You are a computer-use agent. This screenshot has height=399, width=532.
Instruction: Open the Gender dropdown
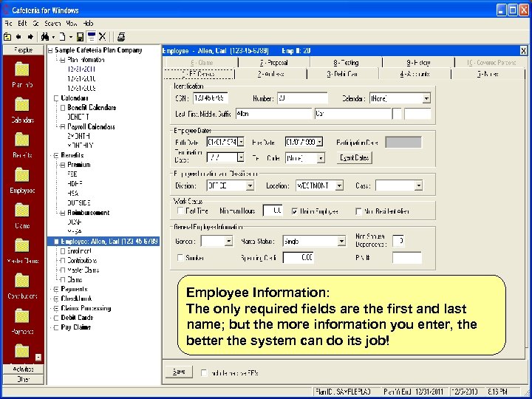coord(228,241)
